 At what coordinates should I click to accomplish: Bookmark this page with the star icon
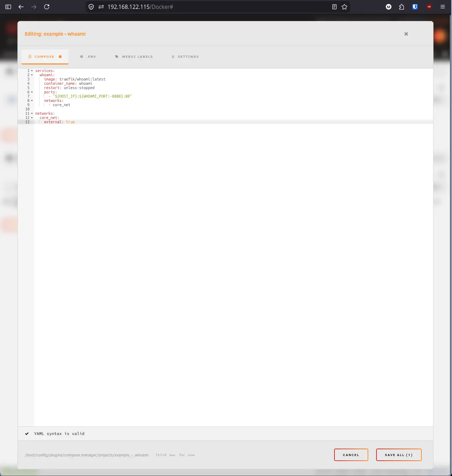[x=344, y=7]
